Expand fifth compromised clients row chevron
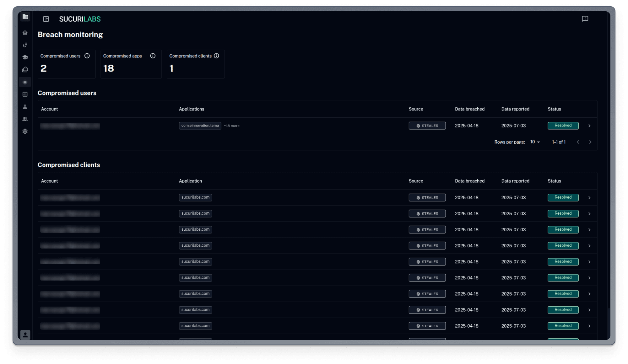628x364 pixels. point(589,262)
